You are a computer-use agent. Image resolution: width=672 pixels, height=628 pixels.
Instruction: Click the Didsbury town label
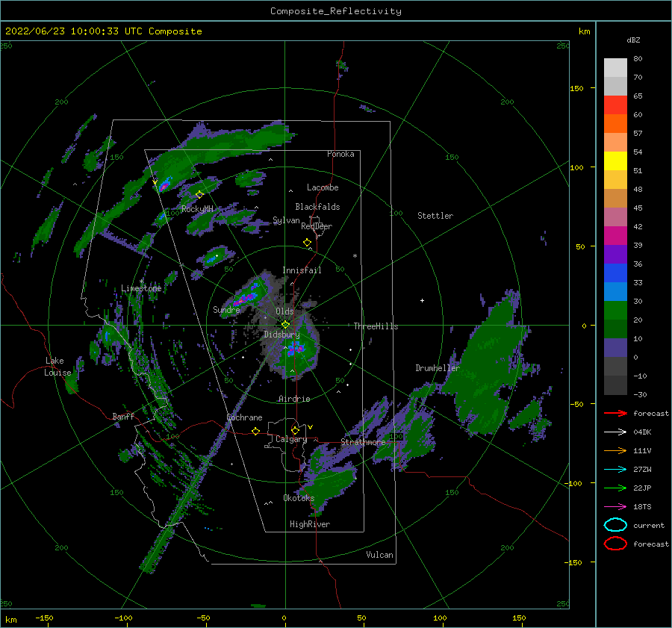click(281, 335)
